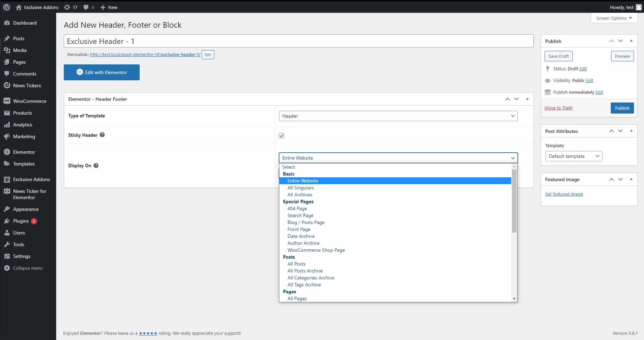
Task: Open the Exclusive Addons home icon
Action: pyautogui.click(x=19, y=7)
